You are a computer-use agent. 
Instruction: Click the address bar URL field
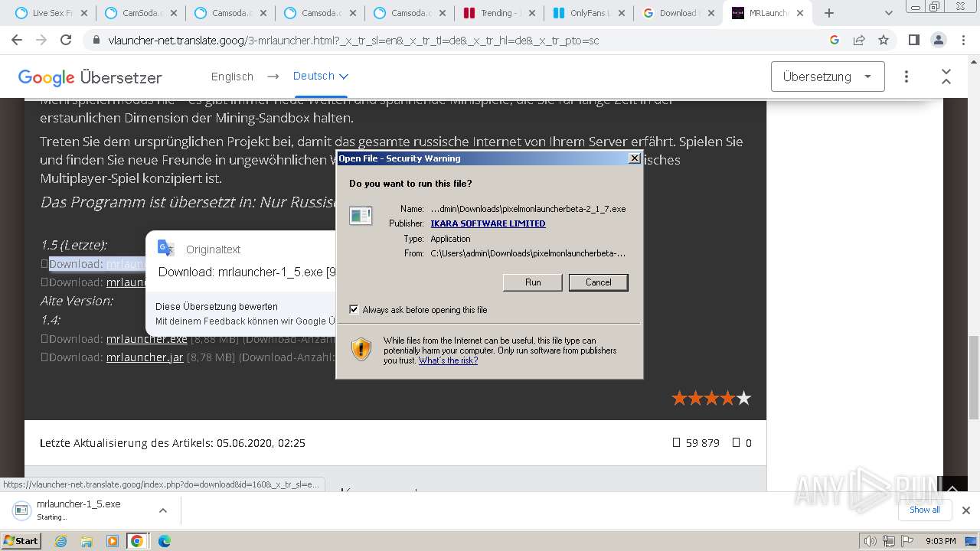459,40
